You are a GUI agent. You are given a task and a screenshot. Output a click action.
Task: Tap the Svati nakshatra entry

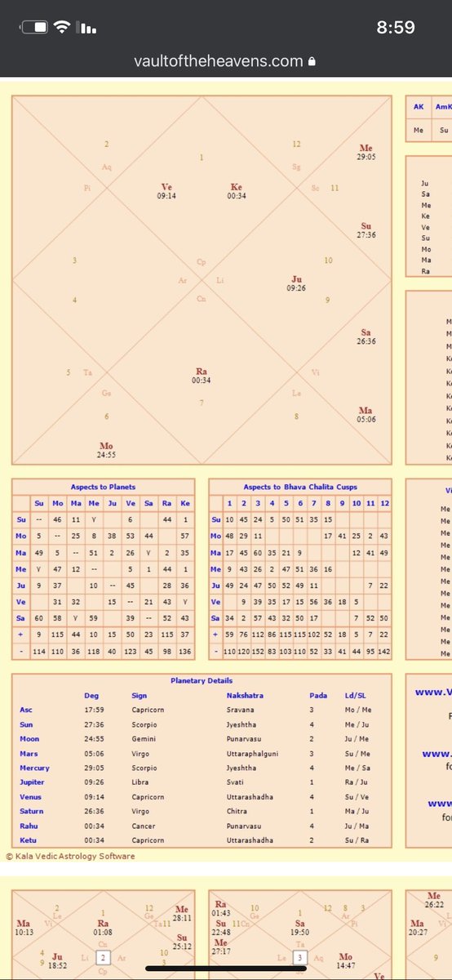tap(235, 782)
